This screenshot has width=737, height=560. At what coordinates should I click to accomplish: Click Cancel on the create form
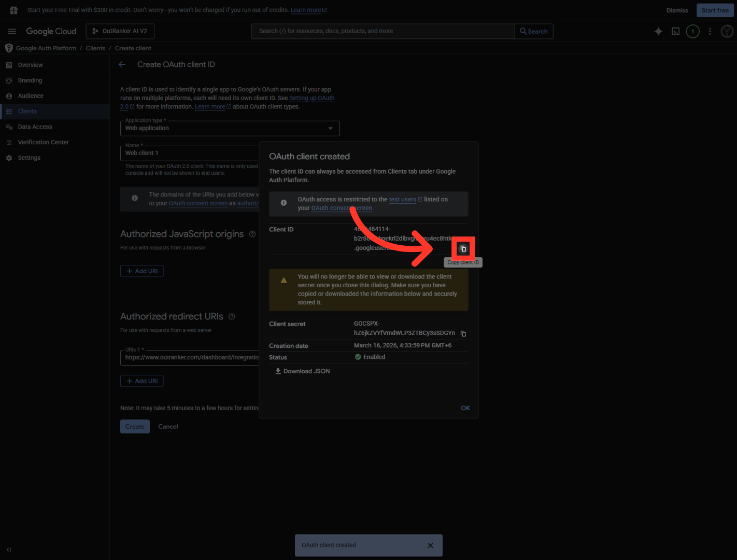168,426
